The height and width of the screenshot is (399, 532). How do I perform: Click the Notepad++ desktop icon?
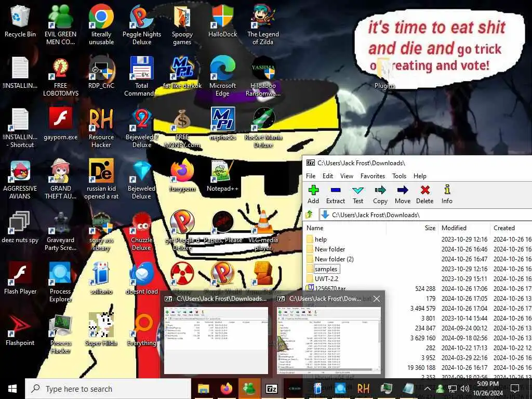point(222,176)
